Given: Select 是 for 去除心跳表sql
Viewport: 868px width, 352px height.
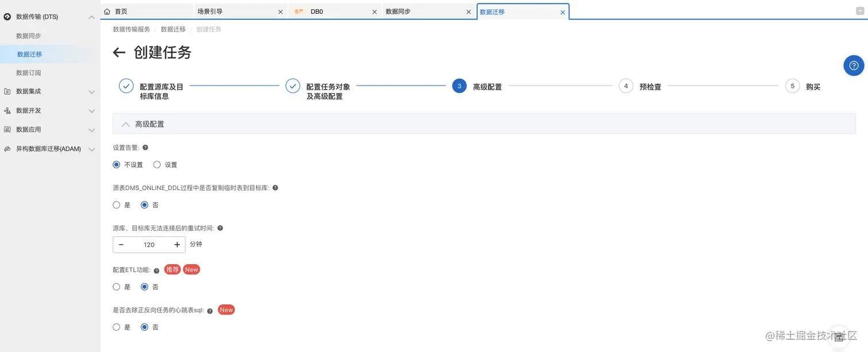Looking at the screenshot, I should coord(117,327).
